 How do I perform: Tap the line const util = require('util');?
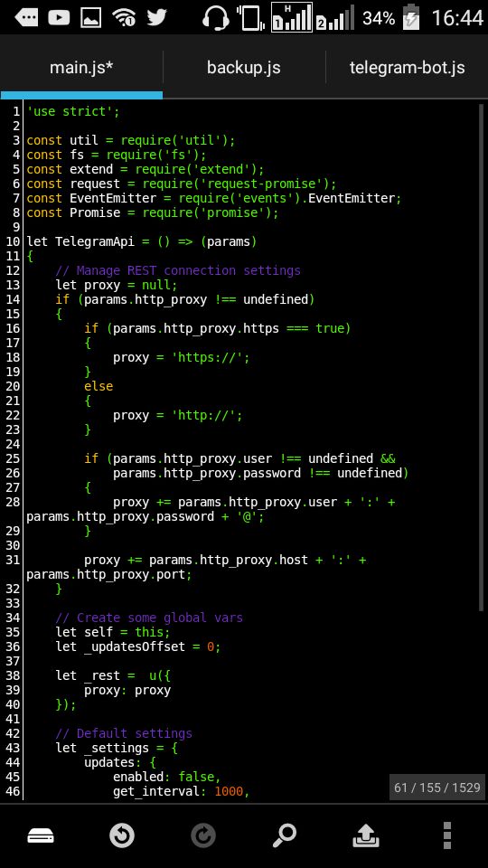coord(131,141)
